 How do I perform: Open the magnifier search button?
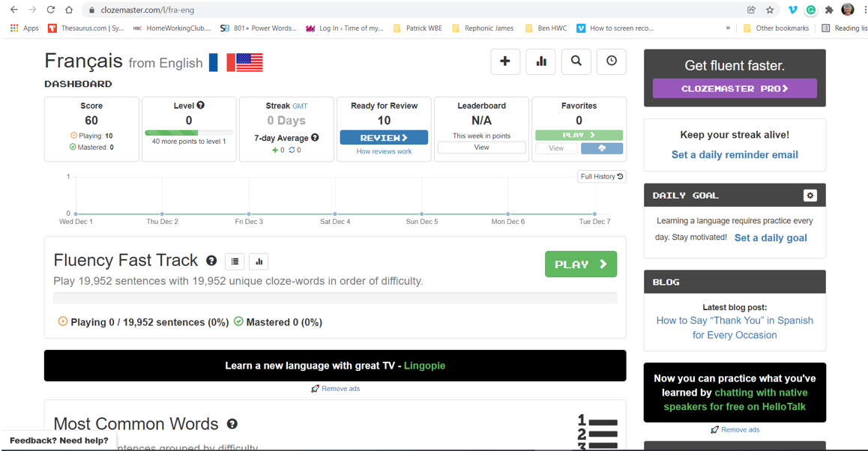[576, 61]
